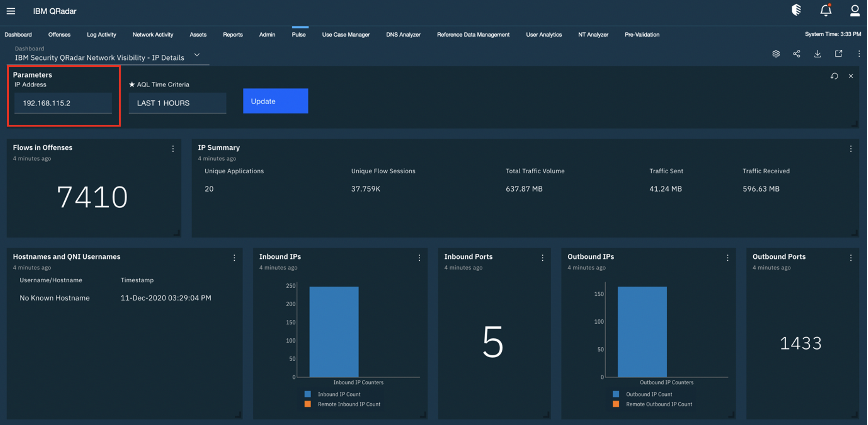Switch to the Assets tab
This screenshot has width=868, height=425.
tap(198, 34)
